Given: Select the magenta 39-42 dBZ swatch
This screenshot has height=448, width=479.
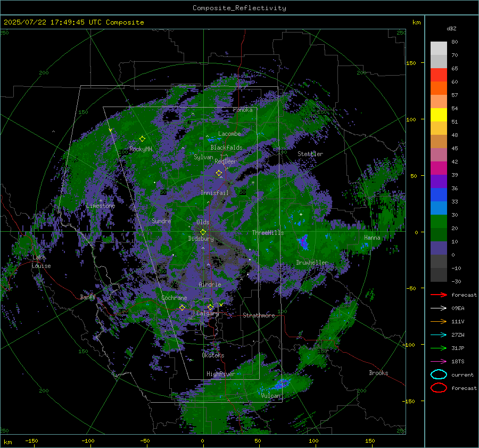Looking at the screenshot, I should point(439,168).
